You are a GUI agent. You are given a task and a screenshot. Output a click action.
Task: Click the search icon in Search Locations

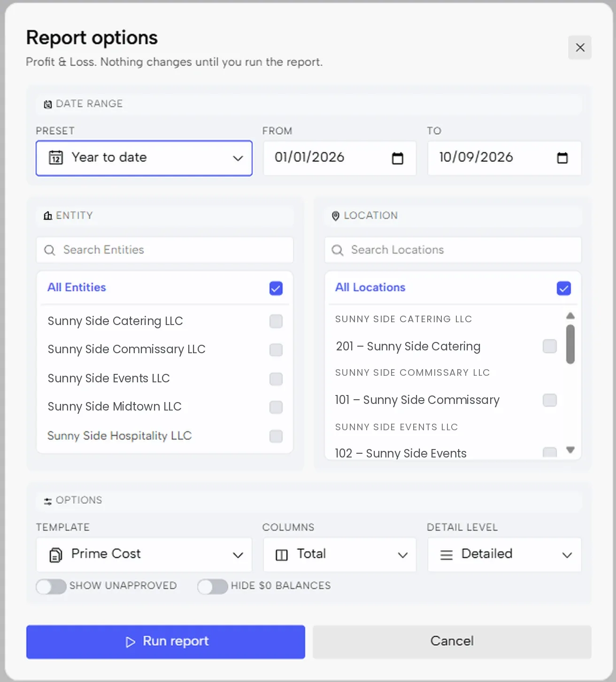click(x=338, y=250)
